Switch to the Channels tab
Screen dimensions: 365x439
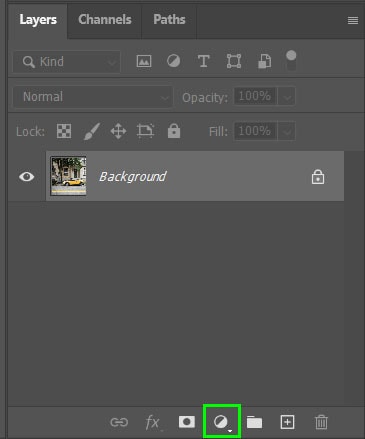tap(105, 19)
